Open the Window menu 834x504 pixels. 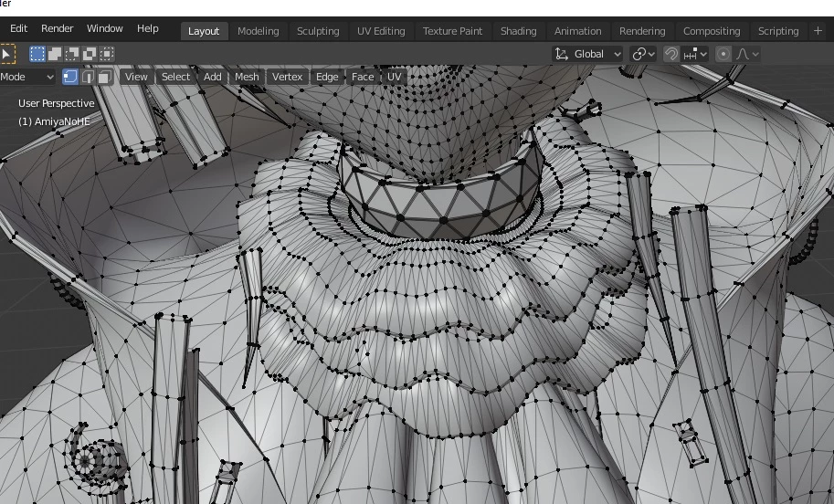pyautogui.click(x=105, y=28)
